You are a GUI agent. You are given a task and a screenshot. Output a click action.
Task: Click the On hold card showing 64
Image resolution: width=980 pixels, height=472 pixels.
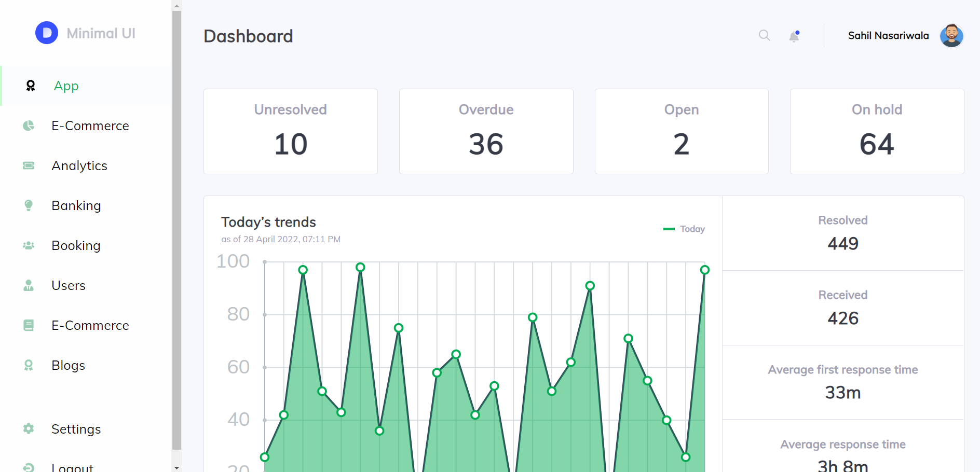(x=877, y=131)
